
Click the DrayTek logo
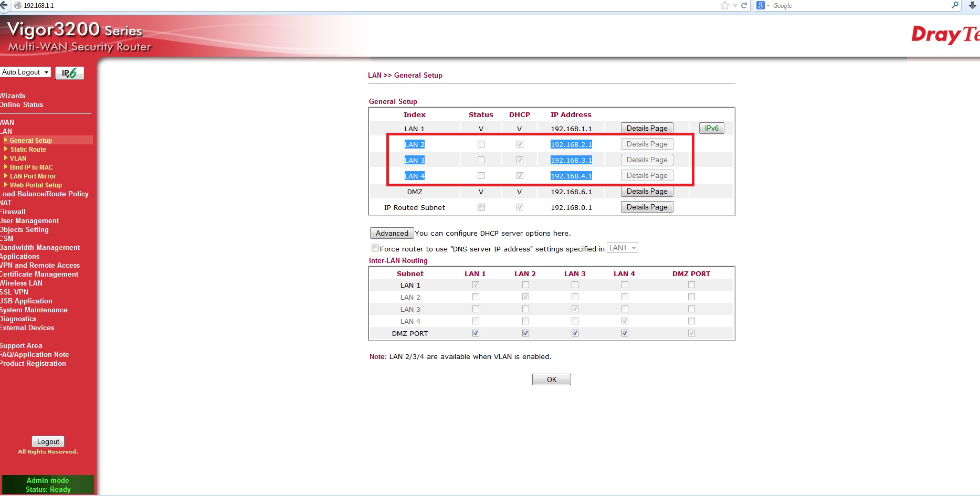tap(944, 35)
